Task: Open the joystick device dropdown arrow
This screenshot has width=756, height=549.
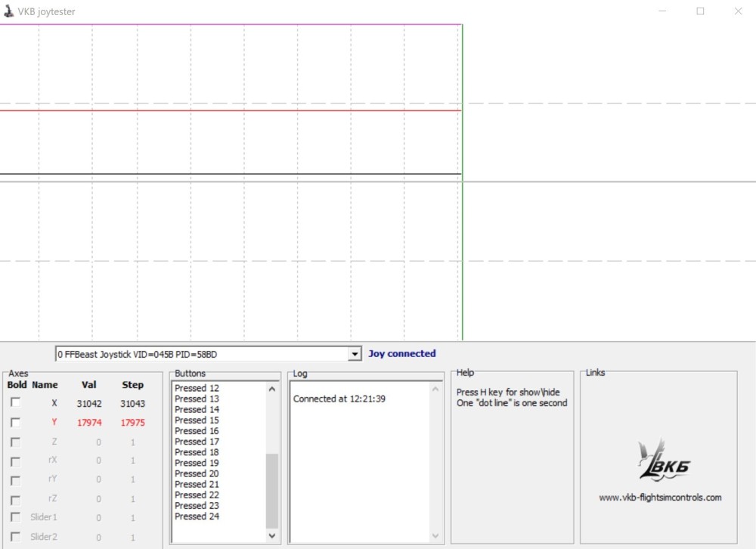Action: (x=355, y=354)
